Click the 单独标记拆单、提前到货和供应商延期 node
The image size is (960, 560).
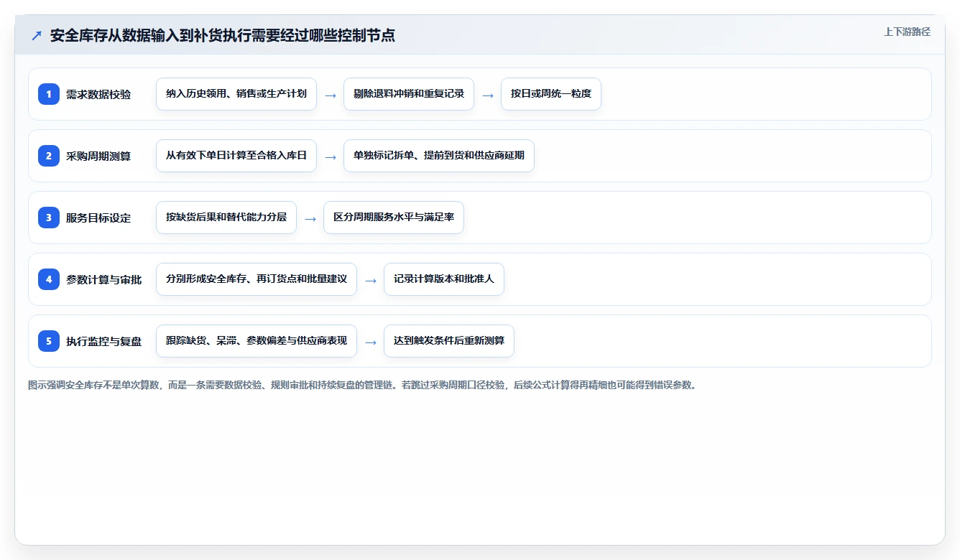point(439,156)
